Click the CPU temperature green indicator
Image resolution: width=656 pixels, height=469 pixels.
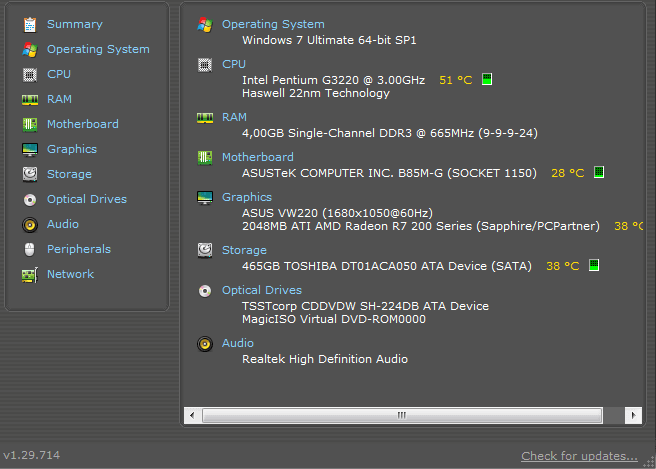click(x=487, y=79)
